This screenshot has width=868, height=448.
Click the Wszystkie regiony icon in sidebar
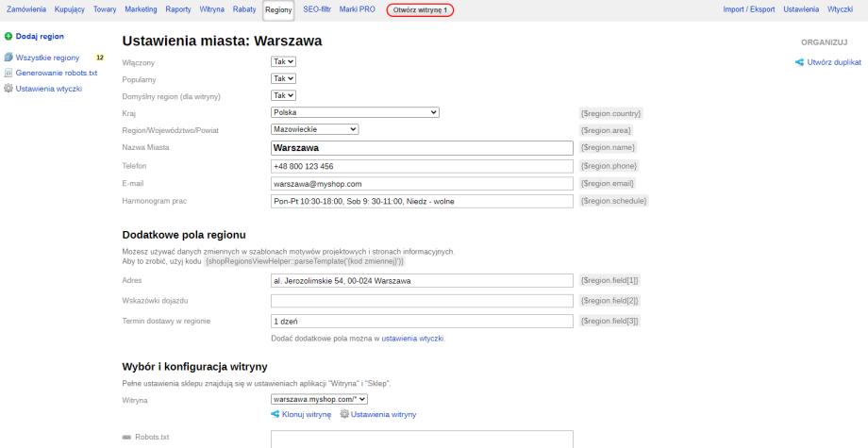click(8, 58)
